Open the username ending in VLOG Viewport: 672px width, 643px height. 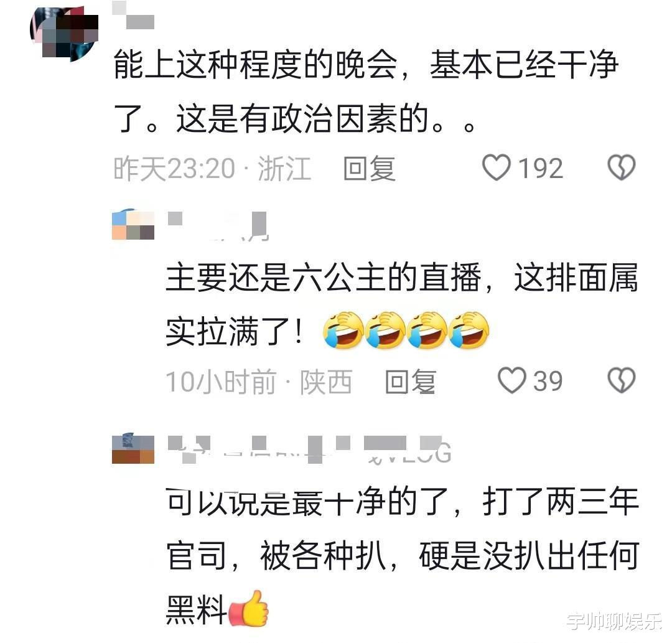(309, 450)
